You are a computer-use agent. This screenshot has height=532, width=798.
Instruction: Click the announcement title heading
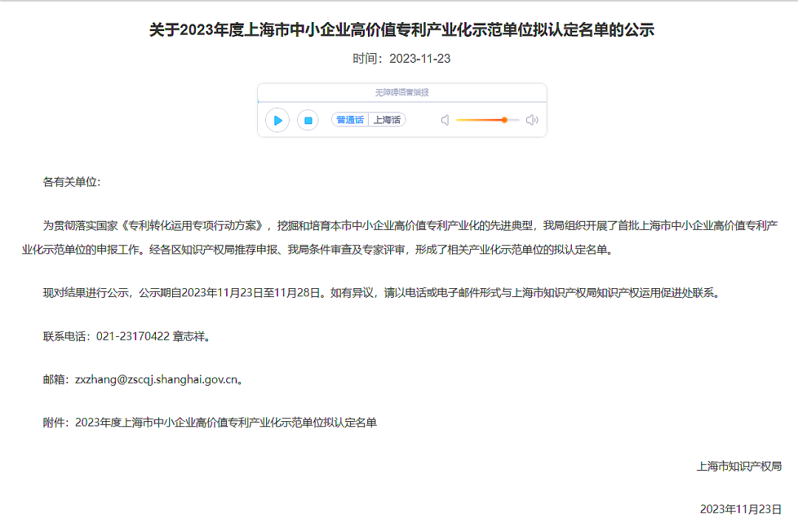click(x=401, y=30)
